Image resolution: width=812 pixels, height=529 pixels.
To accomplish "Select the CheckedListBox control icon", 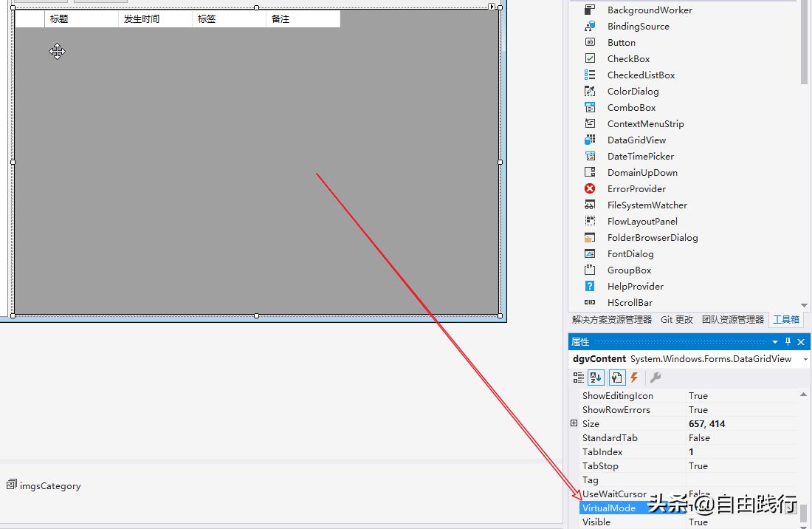I will [x=590, y=75].
